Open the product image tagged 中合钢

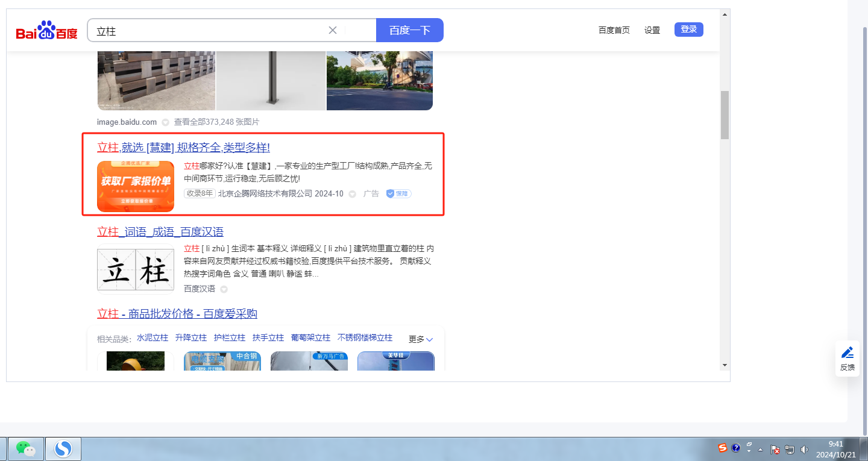click(222, 360)
